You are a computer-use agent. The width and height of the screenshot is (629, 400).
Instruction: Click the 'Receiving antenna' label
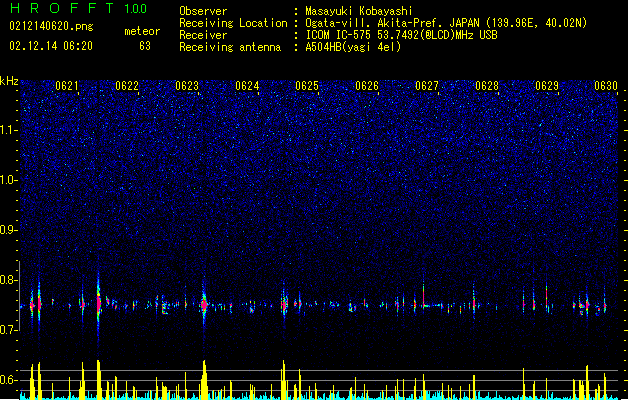click(230, 47)
